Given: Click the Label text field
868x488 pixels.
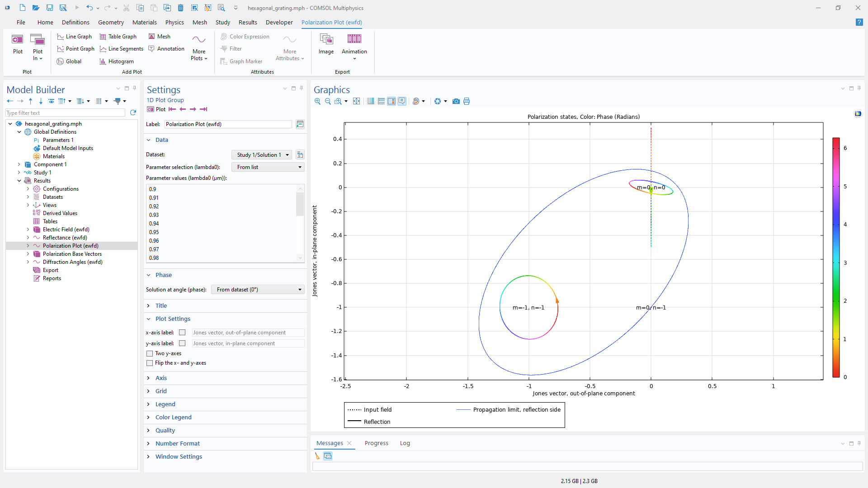Looking at the screenshot, I should (228, 124).
